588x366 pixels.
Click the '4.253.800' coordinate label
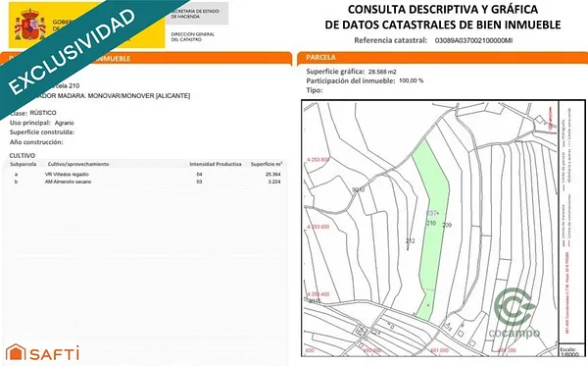tap(318, 160)
